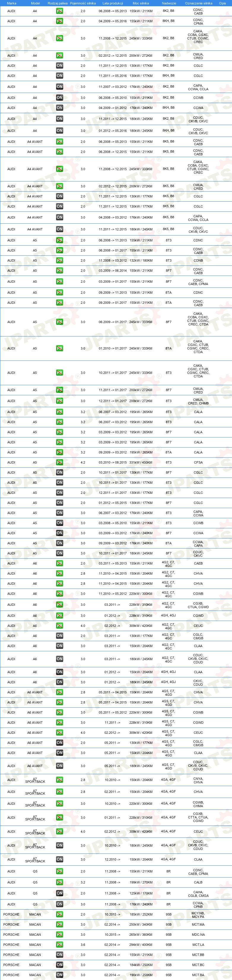This screenshot has height=980, width=232.
Task: Select the CAHA, CGLB, CMGA engine code cell
Action: (x=198, y=894)
